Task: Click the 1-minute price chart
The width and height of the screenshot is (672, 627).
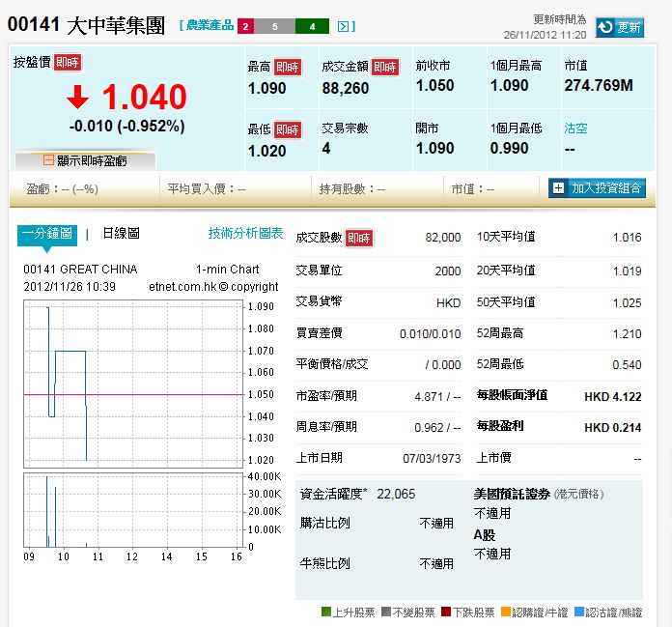Action: (x=133, y=384)
